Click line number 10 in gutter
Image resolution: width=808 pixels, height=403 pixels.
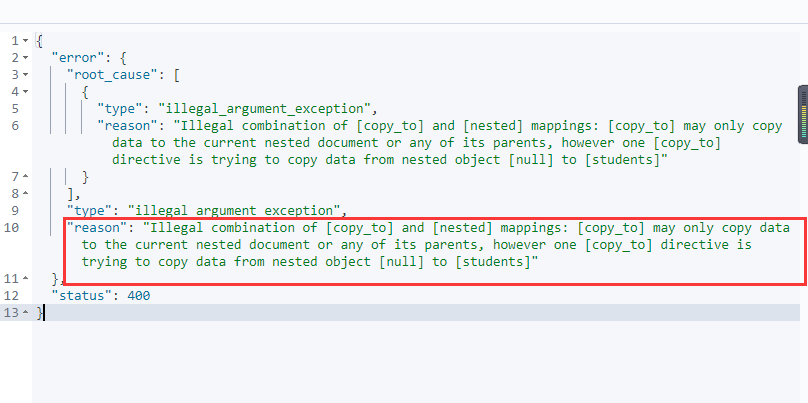11,228
